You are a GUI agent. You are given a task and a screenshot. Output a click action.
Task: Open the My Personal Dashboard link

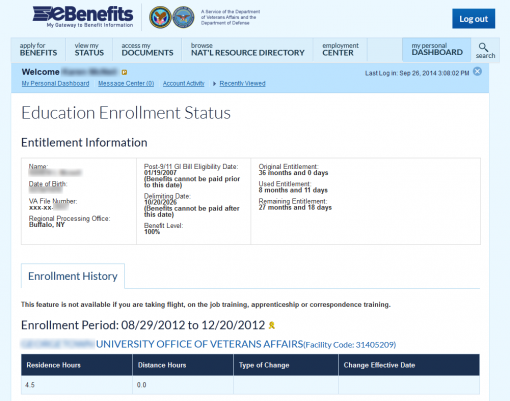pos(55,83)
